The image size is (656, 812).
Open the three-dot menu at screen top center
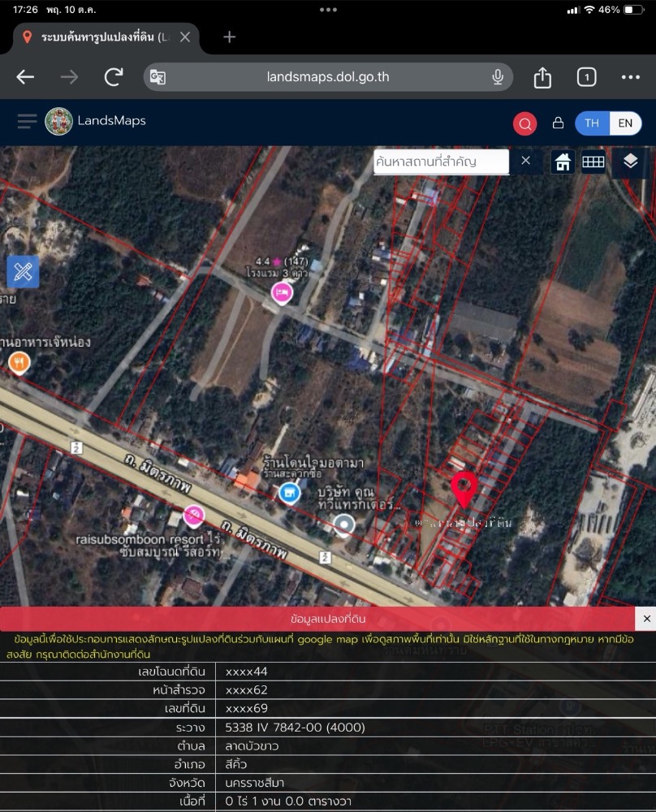coord(328,10)
